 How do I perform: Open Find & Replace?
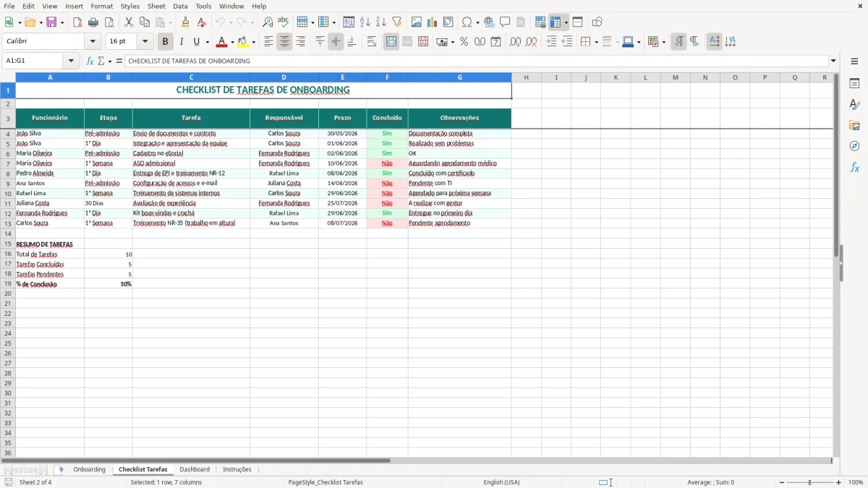pyautogui.click(x=268, y=22)
